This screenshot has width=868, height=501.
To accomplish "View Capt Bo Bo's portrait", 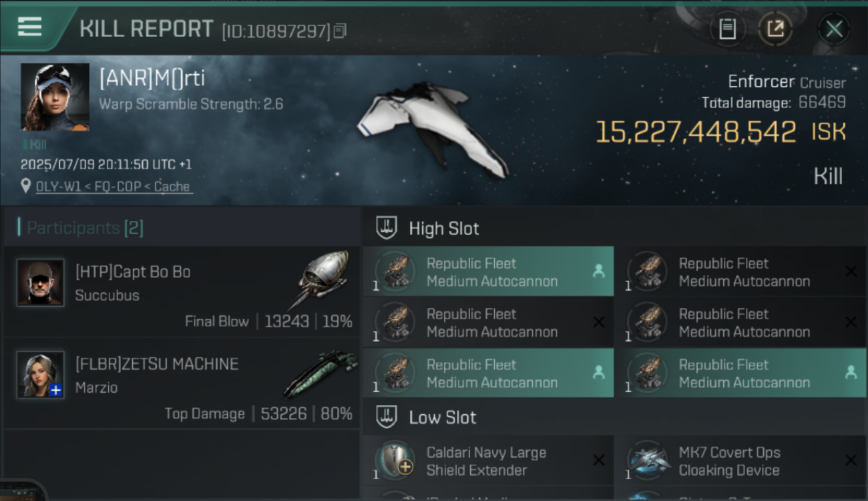I will click(x=40, y=283).
